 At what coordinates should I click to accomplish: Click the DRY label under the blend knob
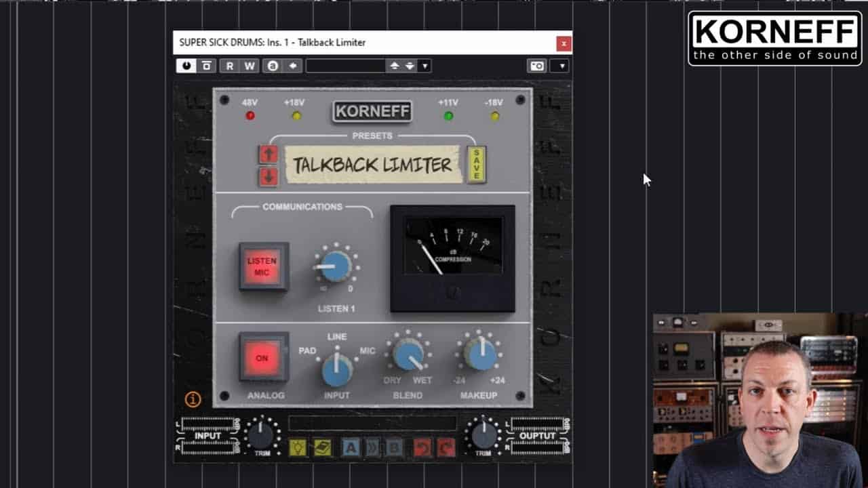coord(393,380)
